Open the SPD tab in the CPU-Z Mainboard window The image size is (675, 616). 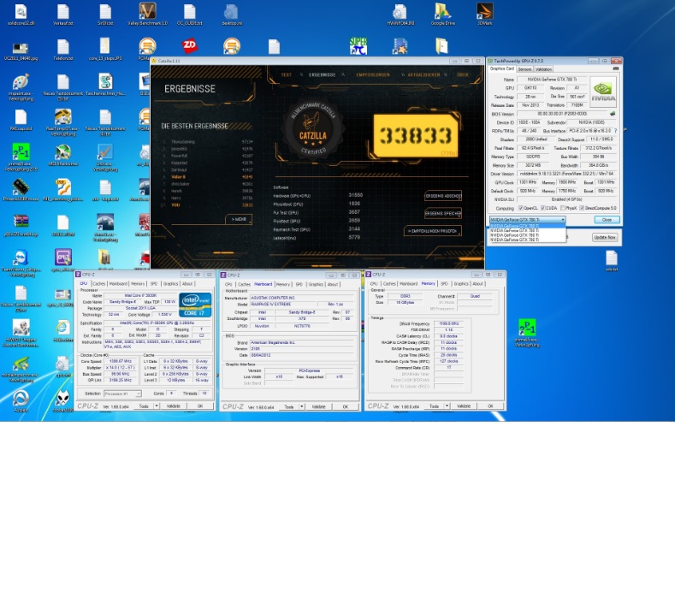(x=299, y=285)
